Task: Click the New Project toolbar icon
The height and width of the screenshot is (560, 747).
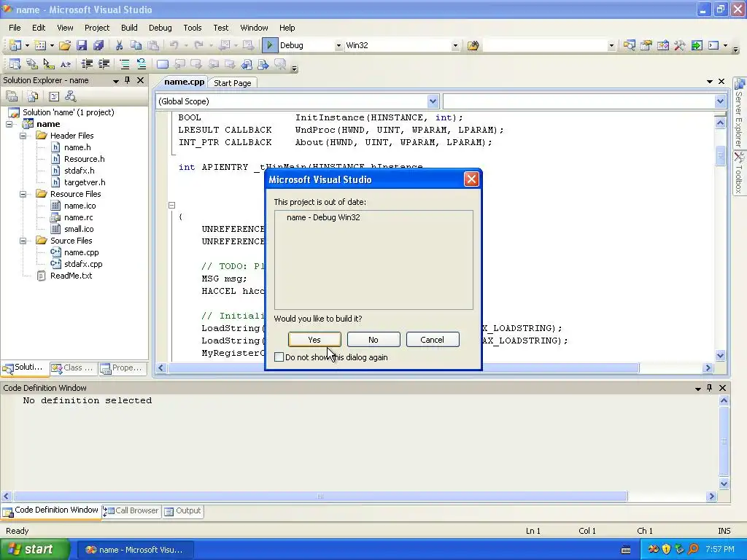Action: click(15, 45)
